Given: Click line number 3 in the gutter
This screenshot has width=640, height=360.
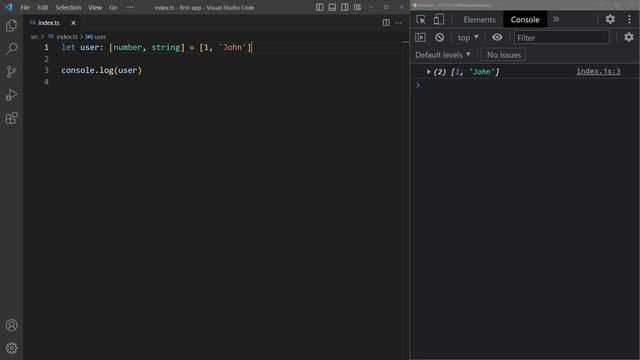Looking at the screenshot, I should pyautogui.click(x=46, y=70).
